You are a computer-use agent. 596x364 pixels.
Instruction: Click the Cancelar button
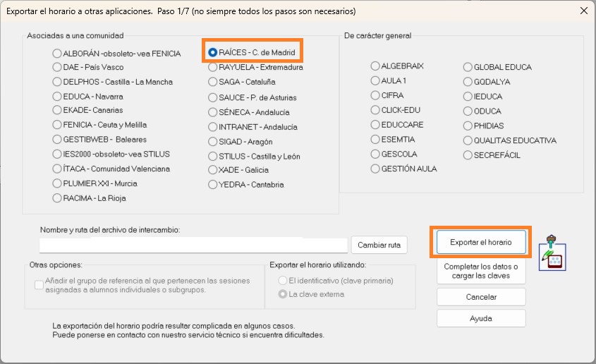(481, 297)
